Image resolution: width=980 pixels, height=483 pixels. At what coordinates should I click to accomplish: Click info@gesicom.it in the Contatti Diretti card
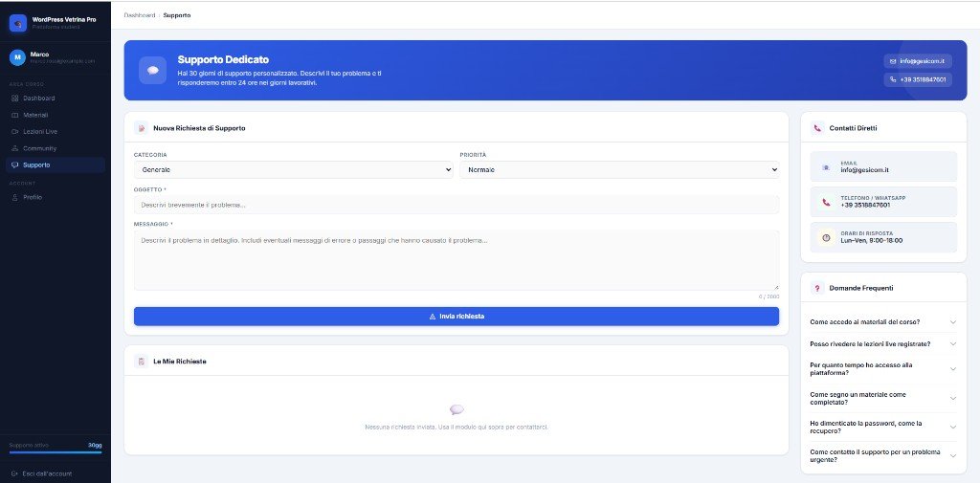tap(864, 170)
